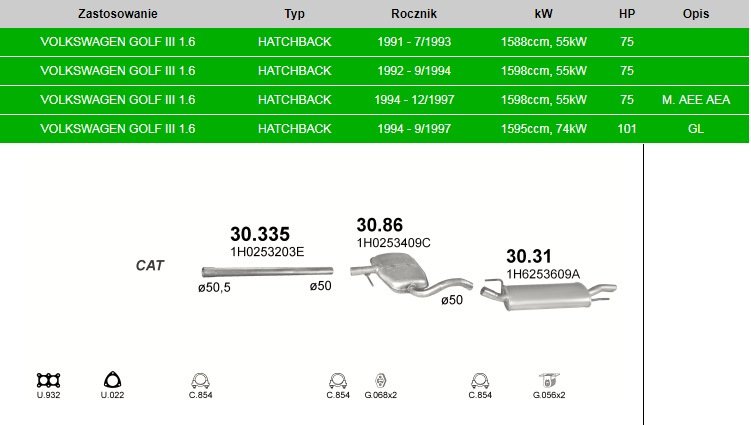Select Golf III 1.6 row dated 1992 - 9/1994
The image size is (751, 425).
click(374, 71)
